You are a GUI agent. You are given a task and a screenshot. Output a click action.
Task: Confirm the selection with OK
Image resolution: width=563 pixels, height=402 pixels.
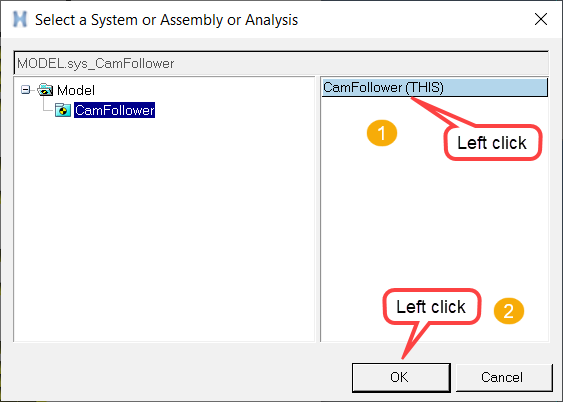pos(401,377)
